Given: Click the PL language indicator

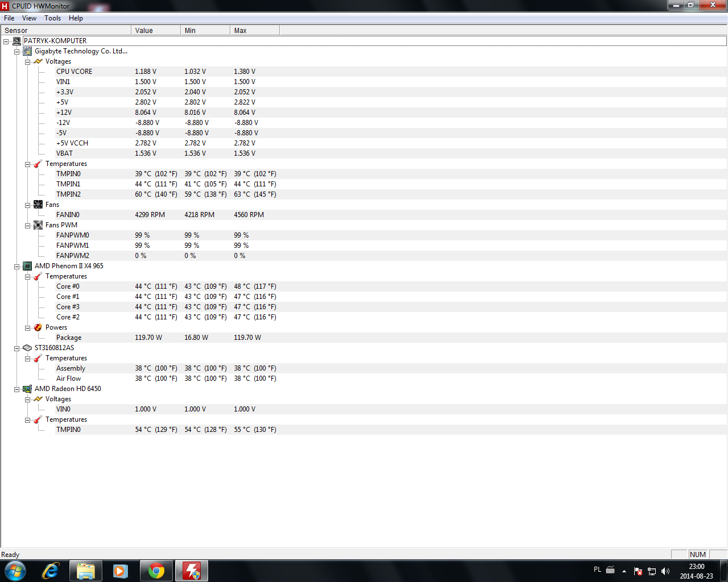Looking at the screenshot, I should tap(597, 569).
